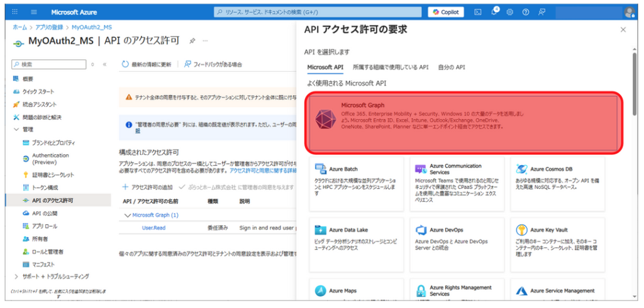The image size is (644, 308).
Task: Click the feedback icon in header
Action: [541, 12]
